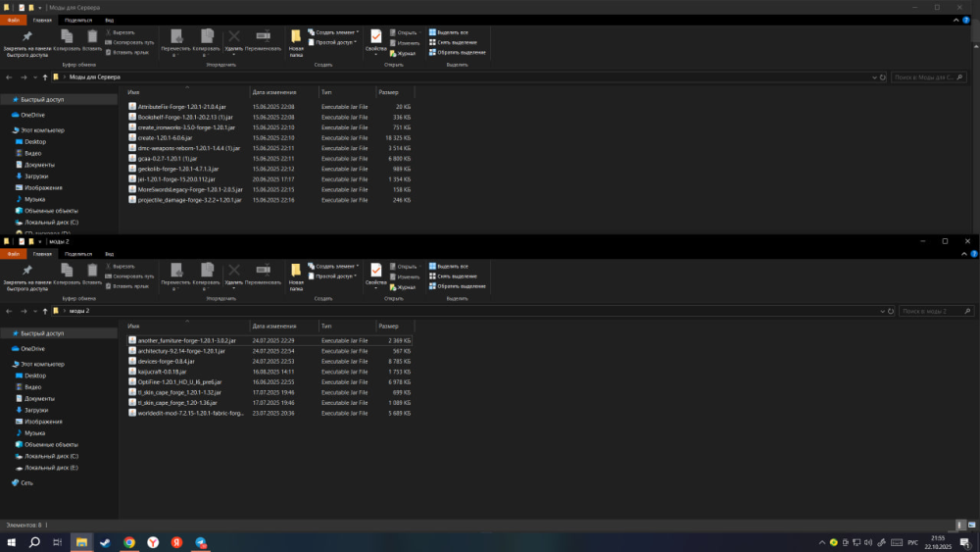Click Копировать icon in 'моды 2' ribbon
The image size is (980, 552).
click(67, 274)
